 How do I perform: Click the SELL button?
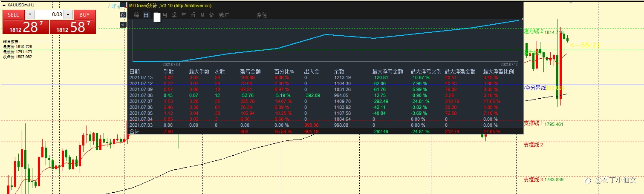pos(13,14)
